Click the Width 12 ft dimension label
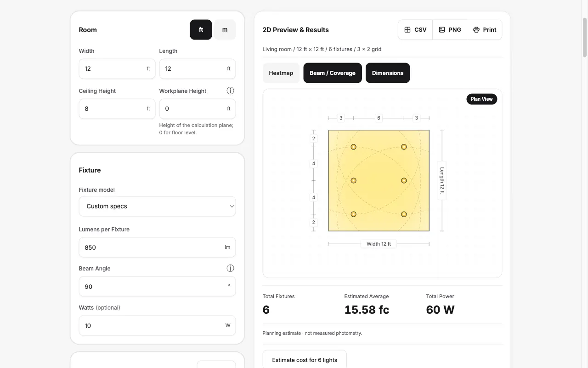The height and width of the screenshot is (368, 588). click(379, 244)
